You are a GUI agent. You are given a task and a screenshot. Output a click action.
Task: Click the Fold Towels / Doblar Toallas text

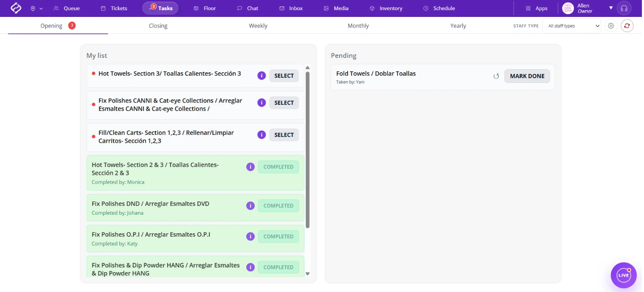(376, 74)
